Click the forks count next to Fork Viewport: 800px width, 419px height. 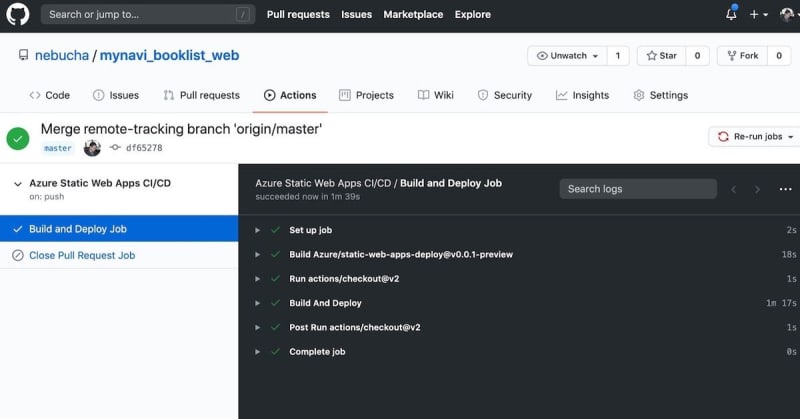(x=779, y=56)
